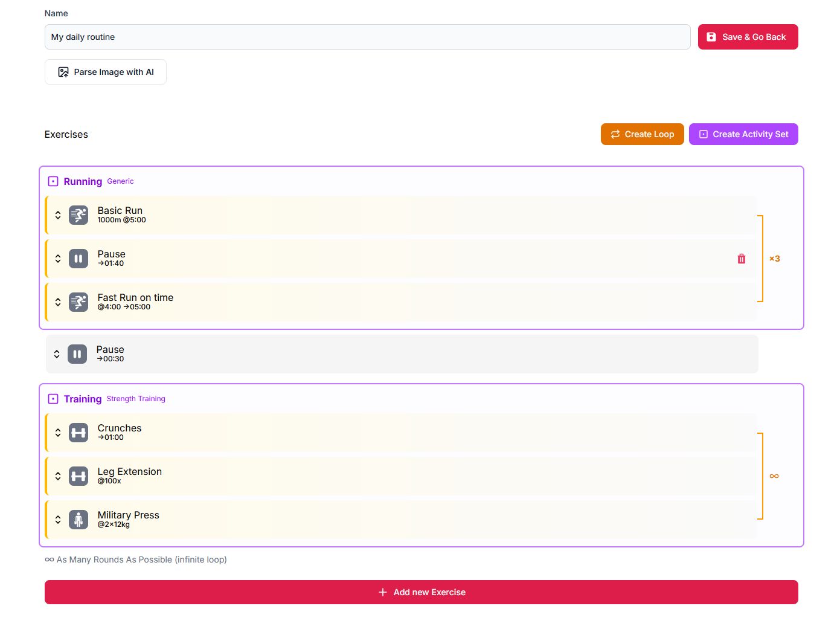Image resolution: width=840 pixels, height=629 pixels.
Task: Click the Exercises section heading
Action: 66,134
